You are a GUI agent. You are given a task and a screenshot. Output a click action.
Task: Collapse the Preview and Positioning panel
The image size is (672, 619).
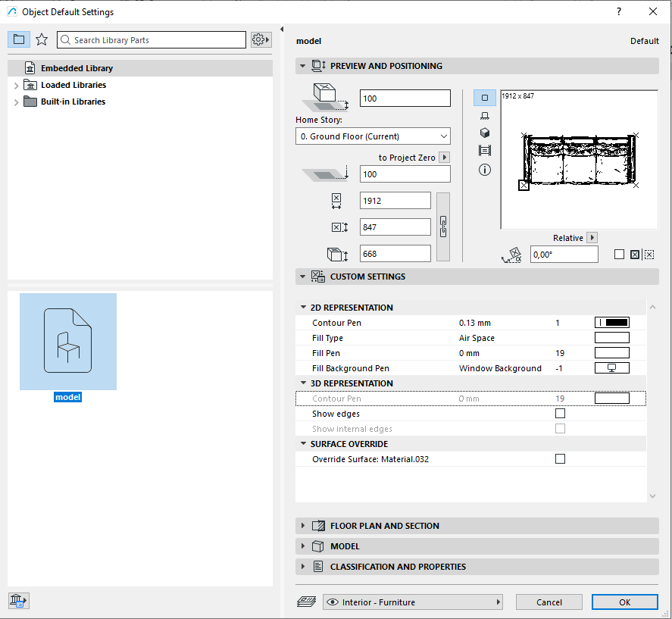click(302, 66)
